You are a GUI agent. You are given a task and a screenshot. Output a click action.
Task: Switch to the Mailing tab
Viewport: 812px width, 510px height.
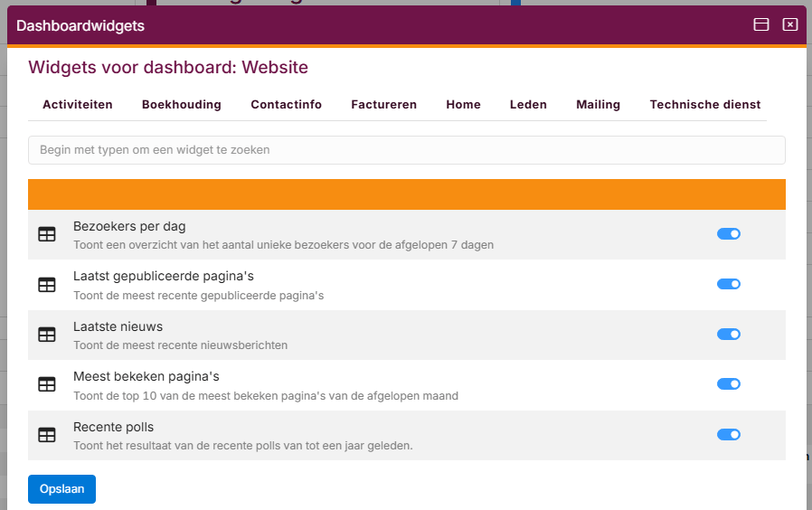(598, 105)
